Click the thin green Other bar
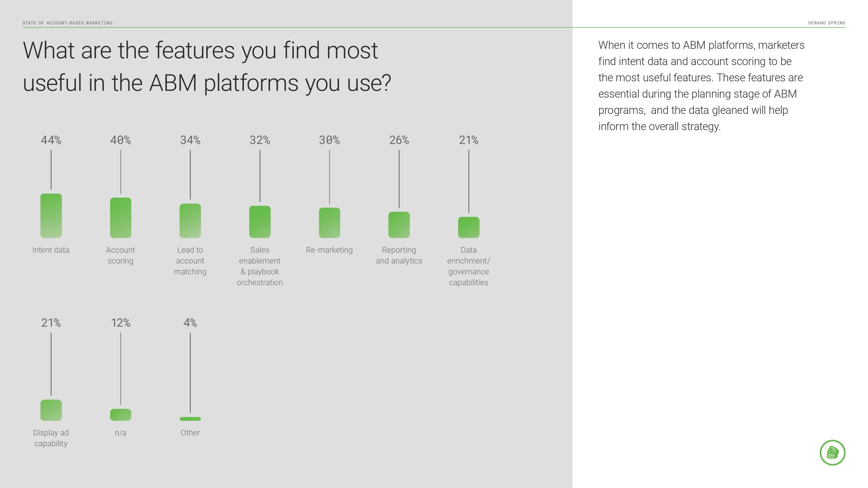This screenshot has width=868, height=488. click(190, 419)
